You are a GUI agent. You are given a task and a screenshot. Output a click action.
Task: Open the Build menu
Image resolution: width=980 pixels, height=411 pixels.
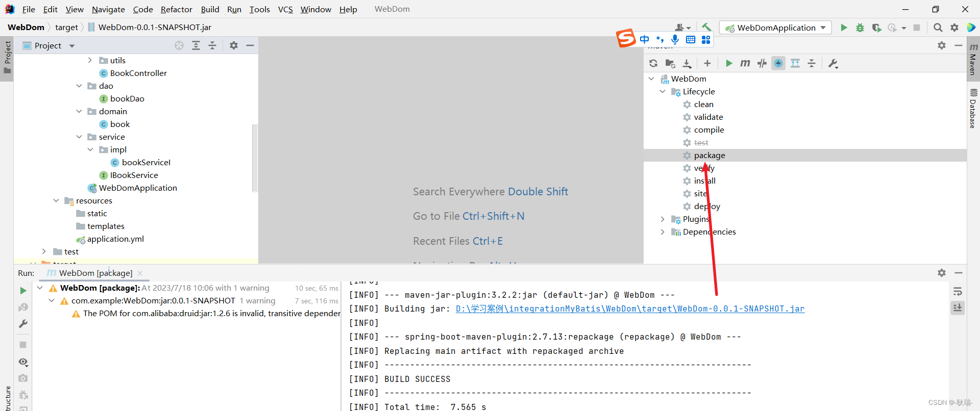click(210, 9)
